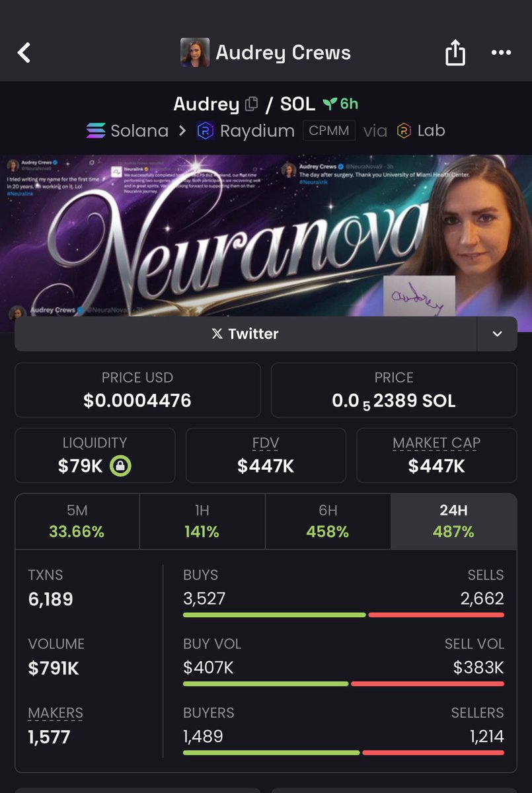532x793 pixels.
Task: Tap the Raydium DEX logo
Action: point(206,131)
